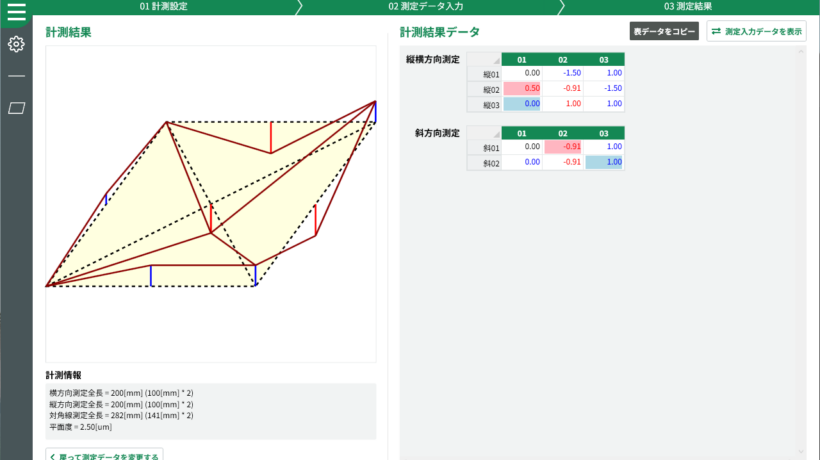Click corner triangle of 縦横方向測定 table
The height and width of the screenshot is (460, 820).
tap(495, 62)
